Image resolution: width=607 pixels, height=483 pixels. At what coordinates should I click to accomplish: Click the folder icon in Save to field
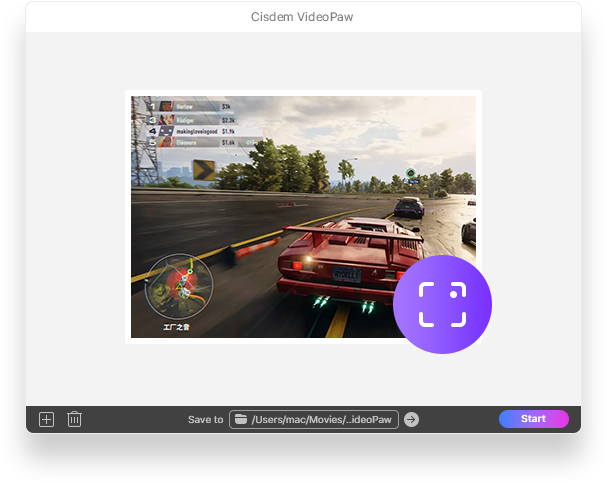(x=241, y=419)
